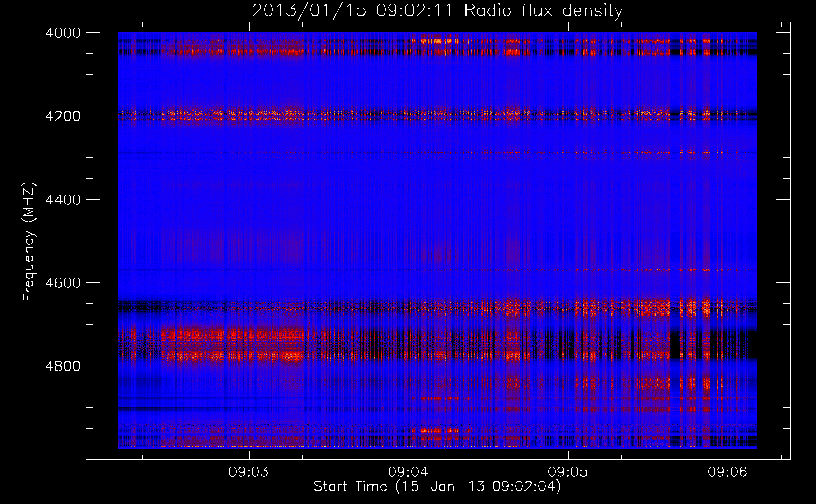Click the 09:04 time tick label

[409, 472]
